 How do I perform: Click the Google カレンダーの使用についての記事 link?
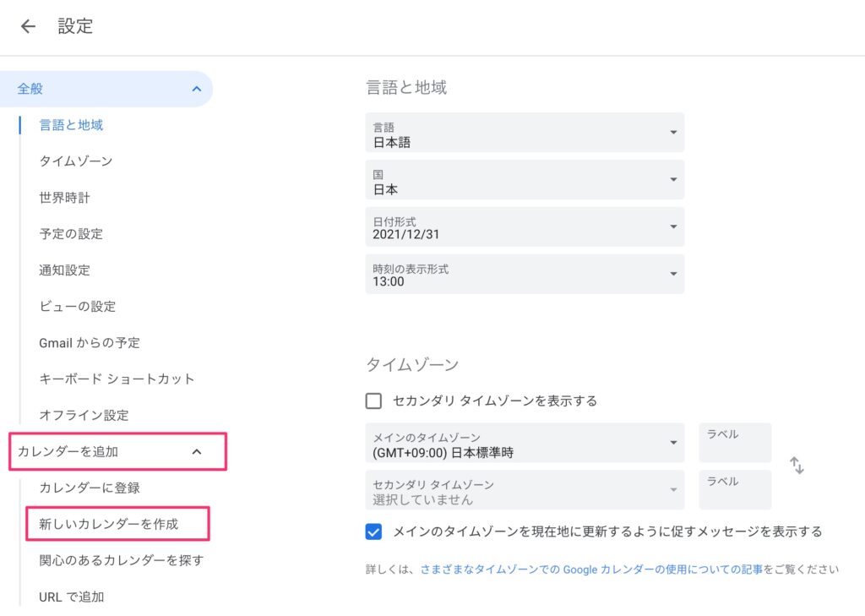pos(659,570)
